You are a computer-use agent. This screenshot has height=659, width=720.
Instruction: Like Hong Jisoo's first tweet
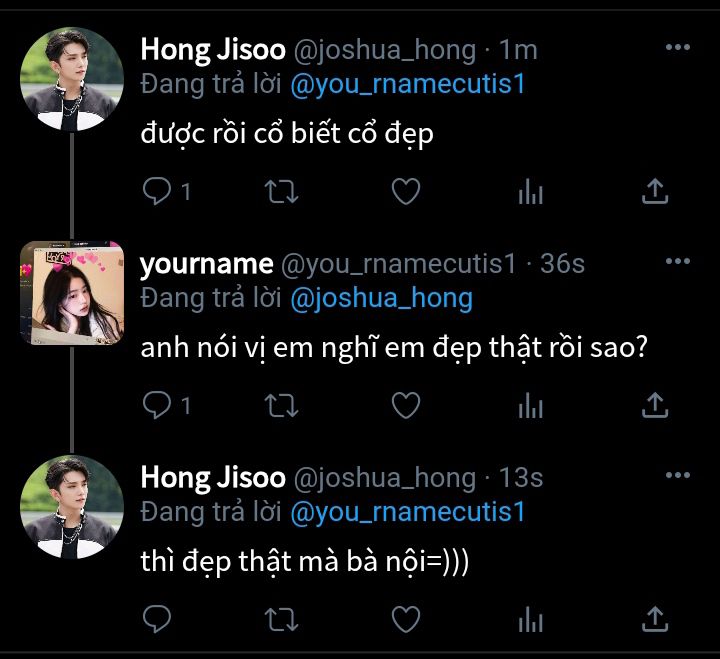[405, 191]
